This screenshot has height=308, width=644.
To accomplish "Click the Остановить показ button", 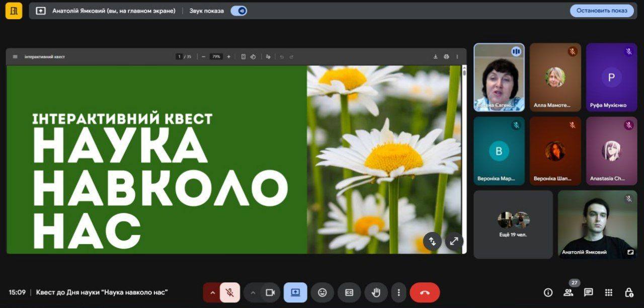I will [602, 11].
